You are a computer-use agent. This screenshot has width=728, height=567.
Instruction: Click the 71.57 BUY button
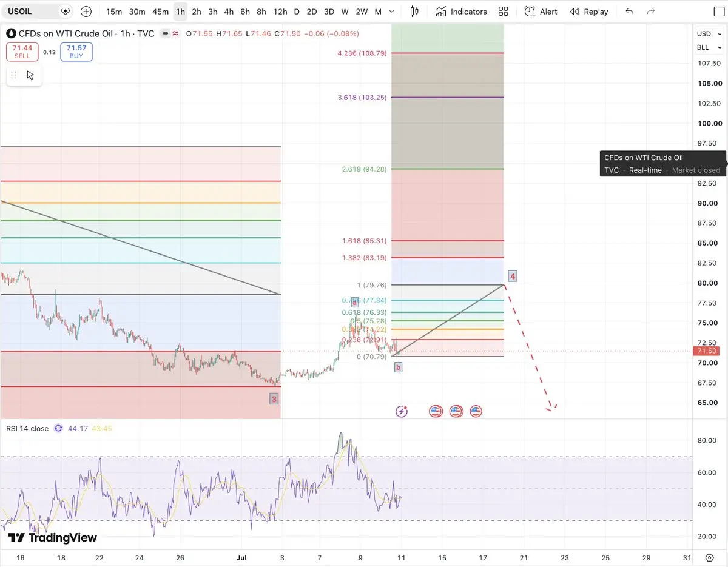tap(76, 52)
